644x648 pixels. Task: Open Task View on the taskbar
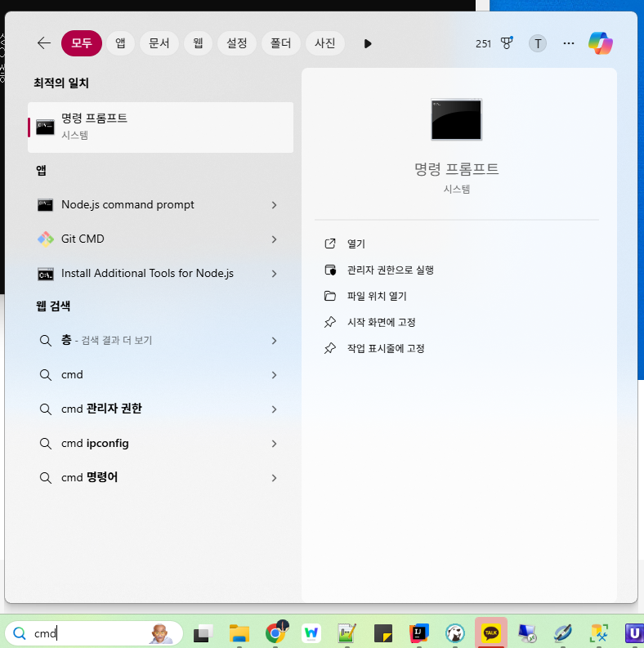click(203, 633)
